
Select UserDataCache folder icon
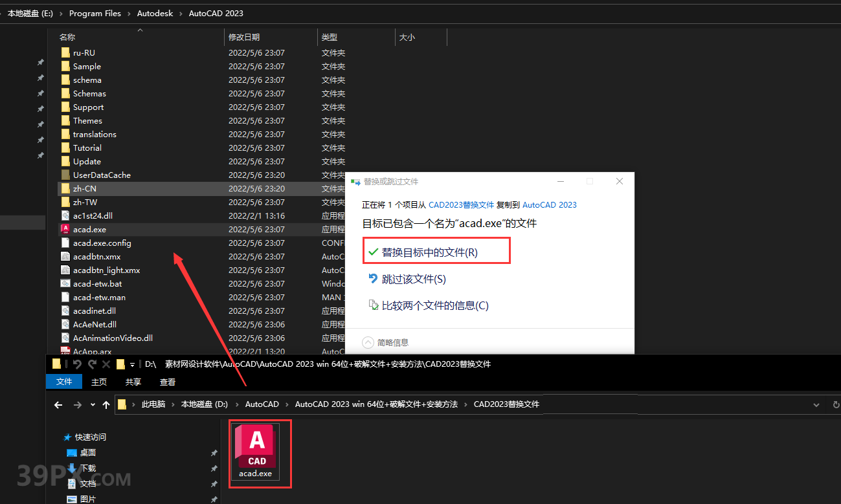[65, 175]
